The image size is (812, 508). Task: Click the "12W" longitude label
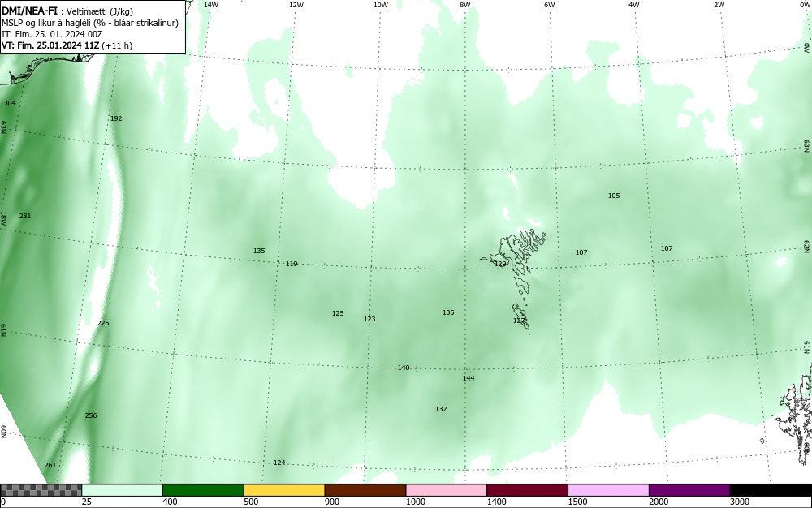296,5
